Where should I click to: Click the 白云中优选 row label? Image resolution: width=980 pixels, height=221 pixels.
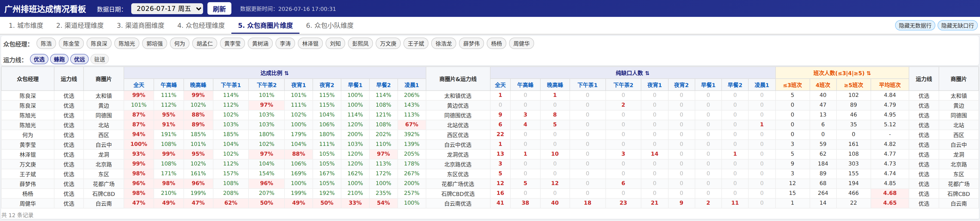click(458, 145)
